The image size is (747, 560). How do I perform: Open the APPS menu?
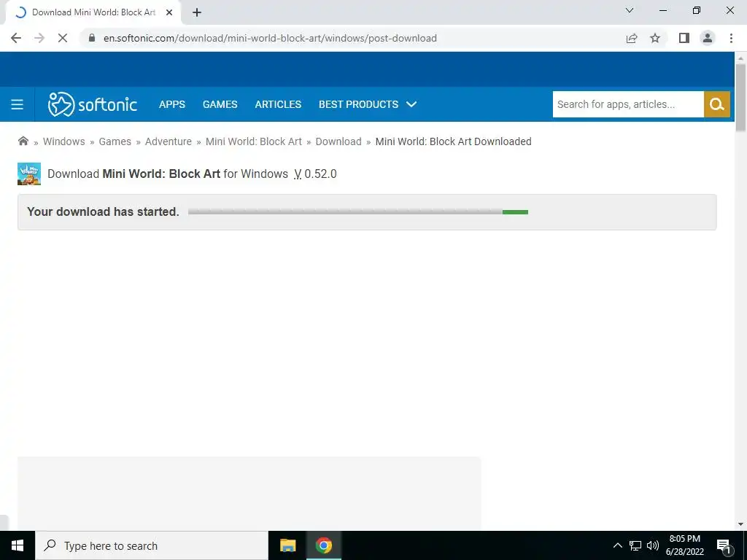coord(172,104)
